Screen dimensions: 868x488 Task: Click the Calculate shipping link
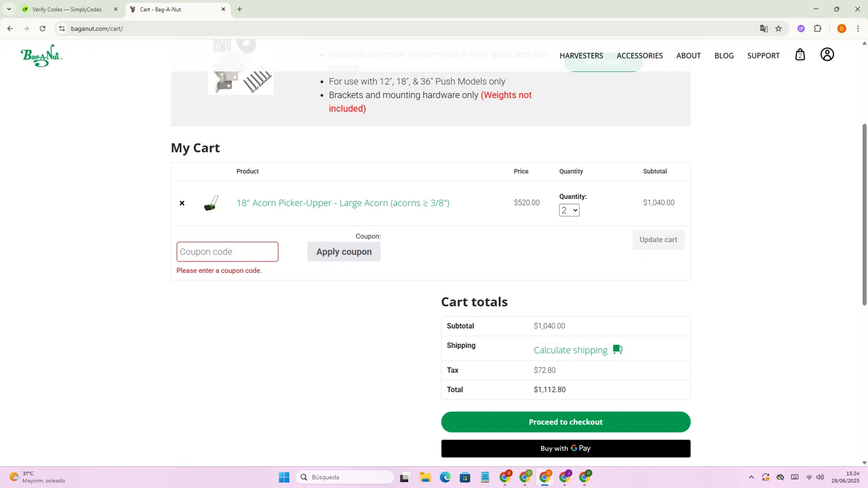[x=570, y=350]
